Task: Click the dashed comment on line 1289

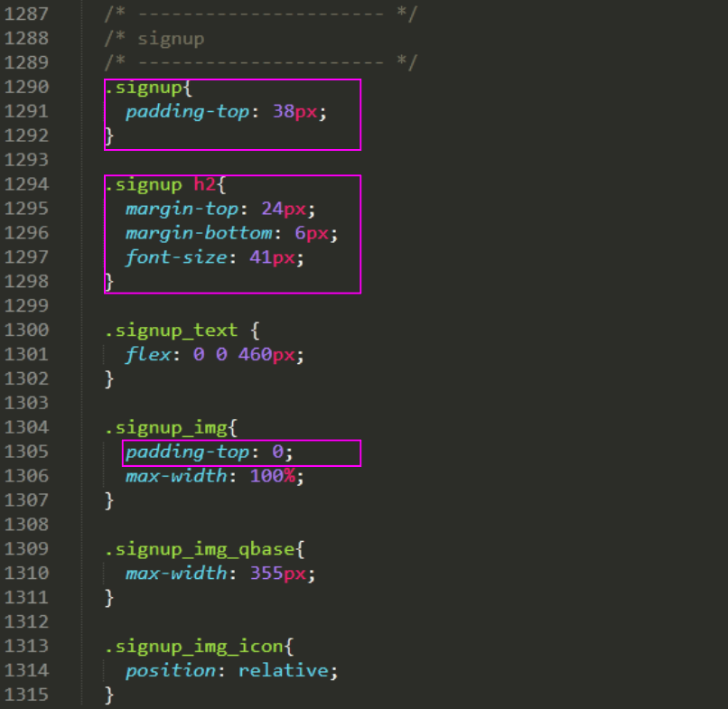Action: 261,62
